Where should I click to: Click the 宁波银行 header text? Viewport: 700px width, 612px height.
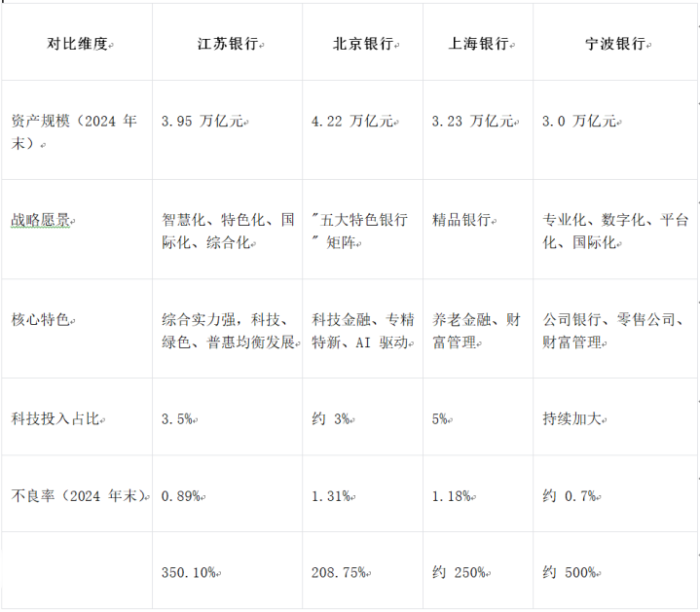617,45
